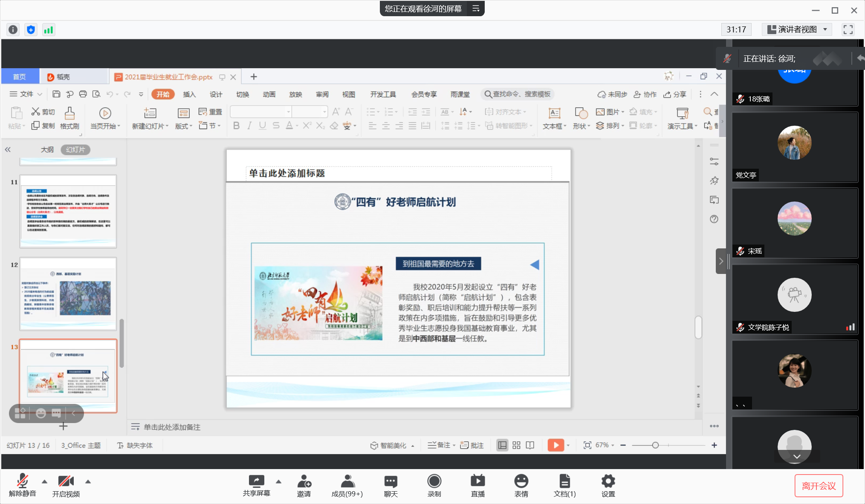Open the font size dropdown
This screenshot has width=865, height=504.
pyautogui.click(x=323, y=111)
